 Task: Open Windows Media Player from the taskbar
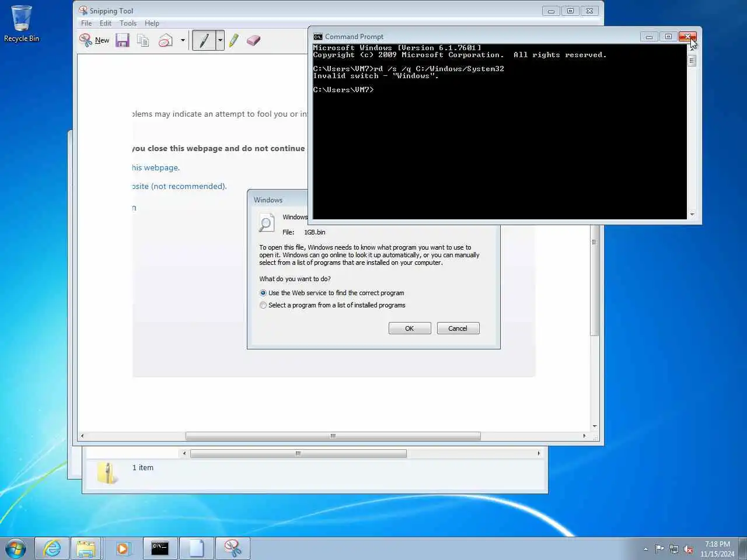pyautogui.click(x=123, y=549)
